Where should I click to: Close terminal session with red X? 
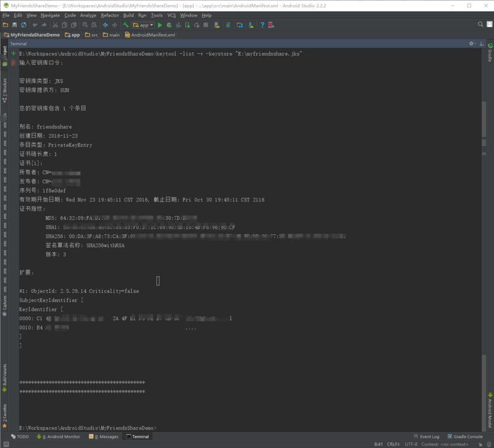pyautogui.click(x=13, y=63)
